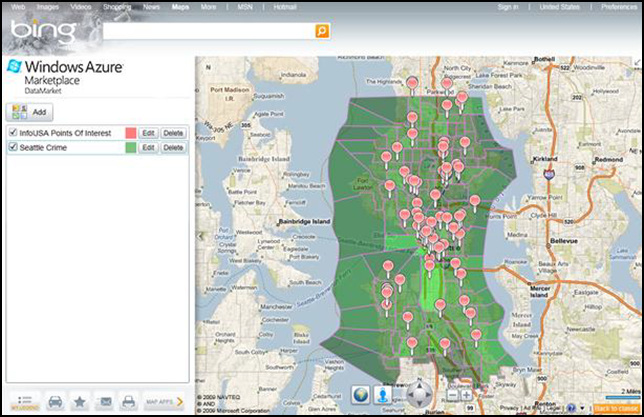Viewport: 644px width, 417px height.
Task: Expand map with the top-right corner arrow icon
Action: tap(637, 62)
